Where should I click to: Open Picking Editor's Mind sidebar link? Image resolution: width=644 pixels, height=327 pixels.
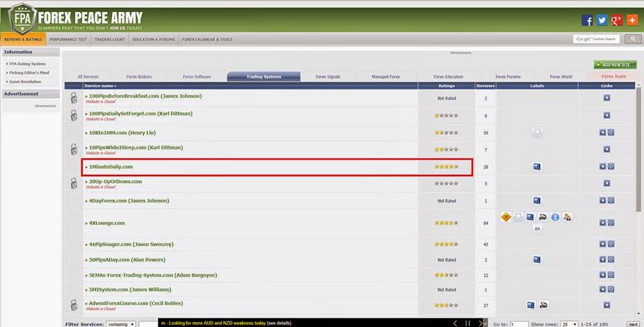pyautogui.click(x=29, y=72)
